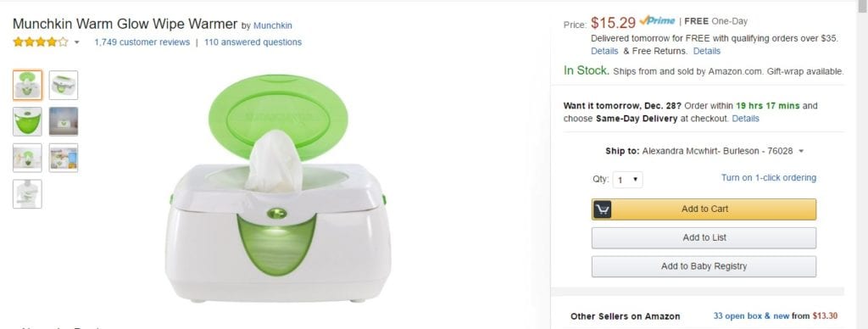Viewport: 868px width, 329px height.
Task: Click Add to Baby Registry button
Action: pos(704,266)
